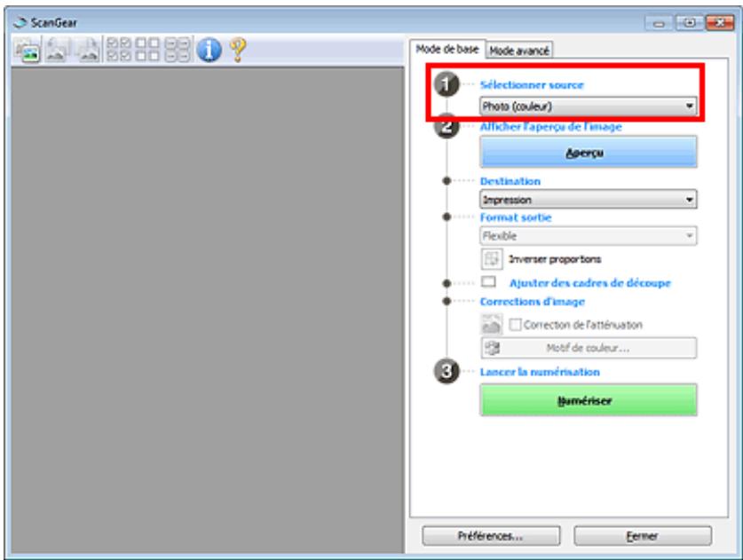This screenshot has width=743, height=560.
Task: Tick the Correction de l'atténuation checkbox
Action: tap(515, 325)
